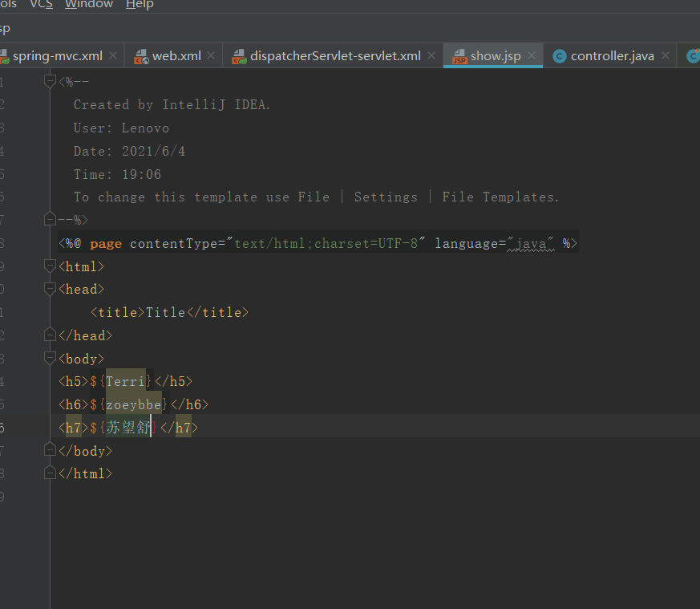Click fold marker at </html> line

coord(50,473)
